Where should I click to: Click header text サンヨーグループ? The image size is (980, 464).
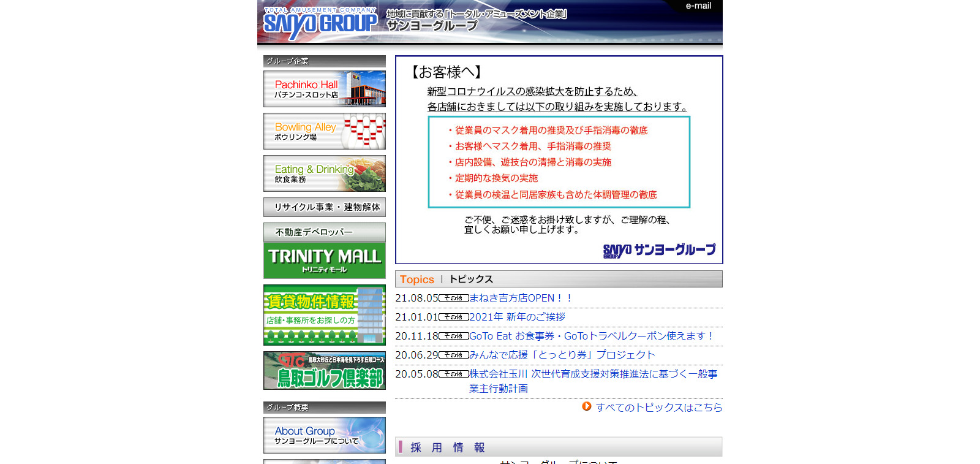432,26
